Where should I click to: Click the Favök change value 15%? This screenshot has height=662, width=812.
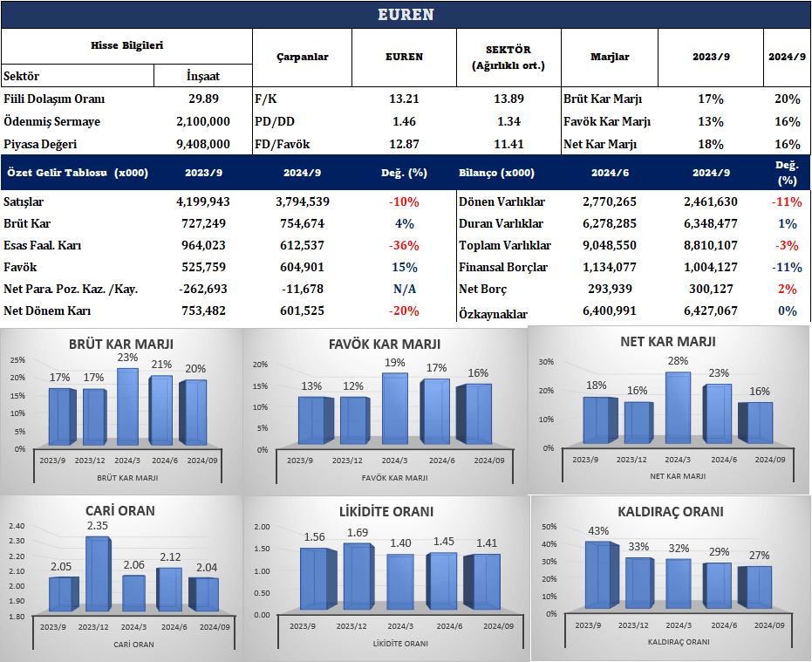point(404,267)
